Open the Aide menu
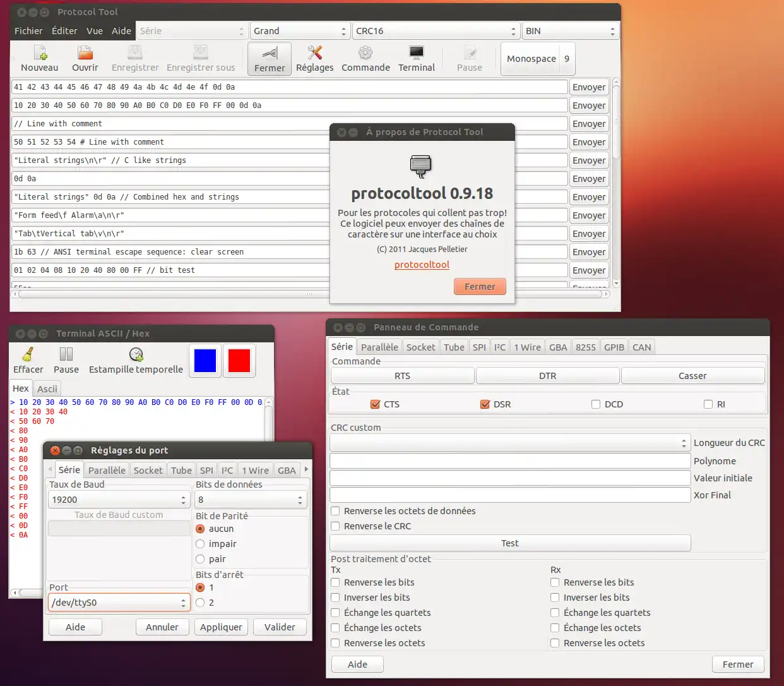Screen dimensions: 784x686 pos(121,31)
